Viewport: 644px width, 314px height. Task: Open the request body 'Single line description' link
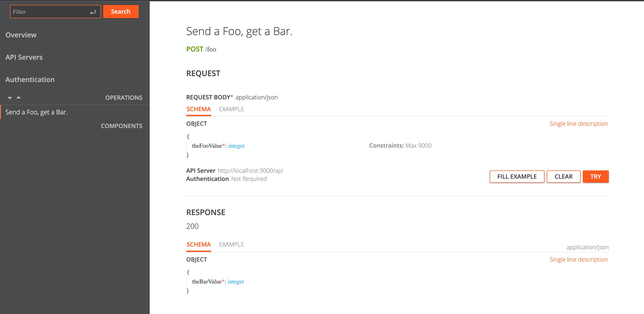[x=579, y=124]
